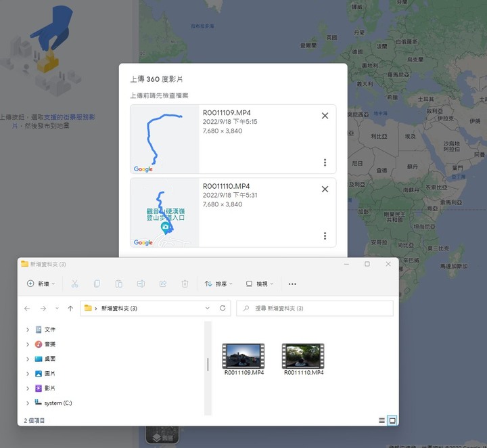Click the Rename icon in Explorer toolbar
This screenshot has height=448, width=487.
coord(141,284)
